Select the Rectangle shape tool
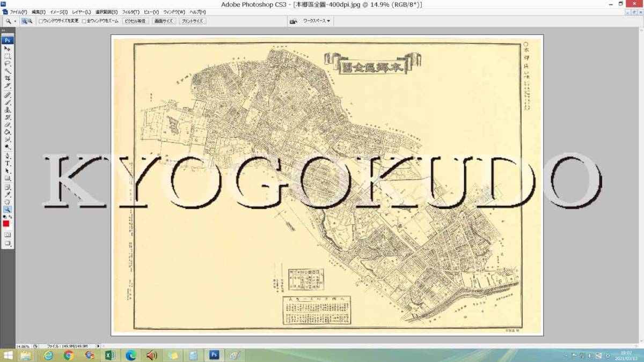The width and height of the screenshot is (644, 362). tap(8, 179)
